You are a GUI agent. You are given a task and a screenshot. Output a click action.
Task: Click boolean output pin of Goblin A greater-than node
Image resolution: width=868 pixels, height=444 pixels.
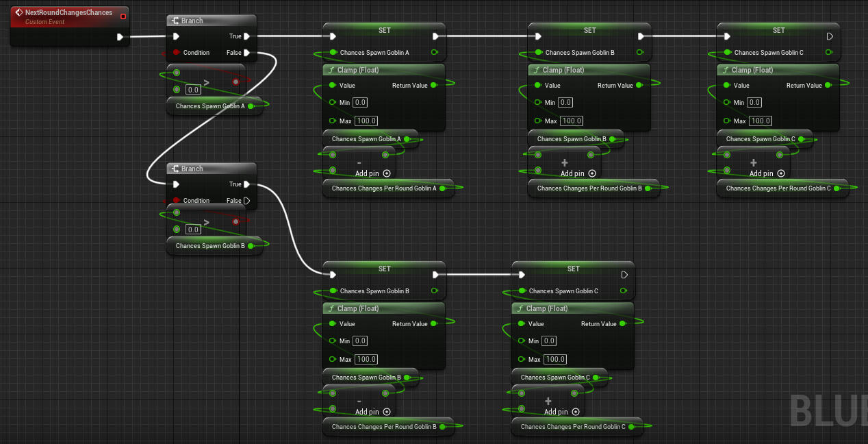pyautogui.click(x=235, y=82)
